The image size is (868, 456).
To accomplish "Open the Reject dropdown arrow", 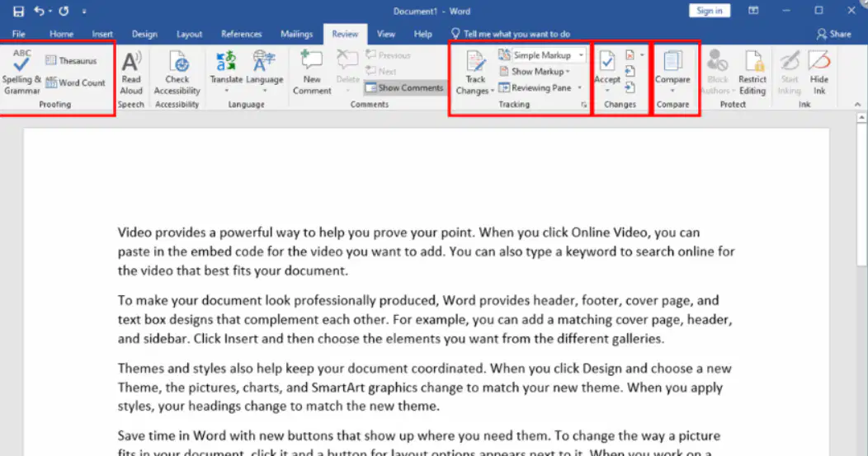I will 642,54.
